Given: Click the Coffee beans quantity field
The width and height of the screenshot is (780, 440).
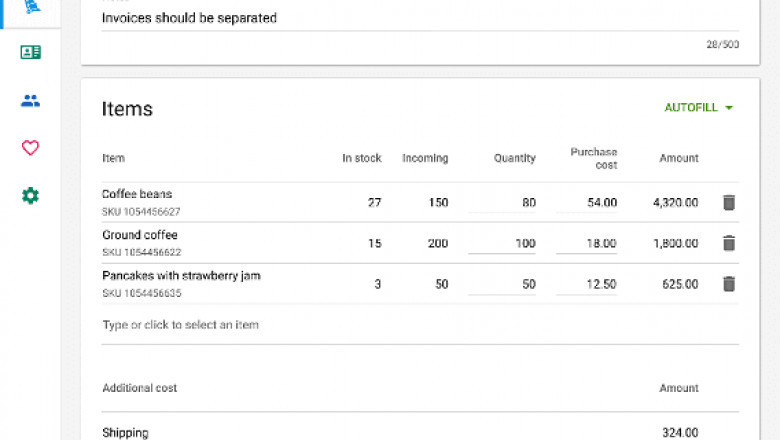Looking at the screenshot, I should [503, 202].
